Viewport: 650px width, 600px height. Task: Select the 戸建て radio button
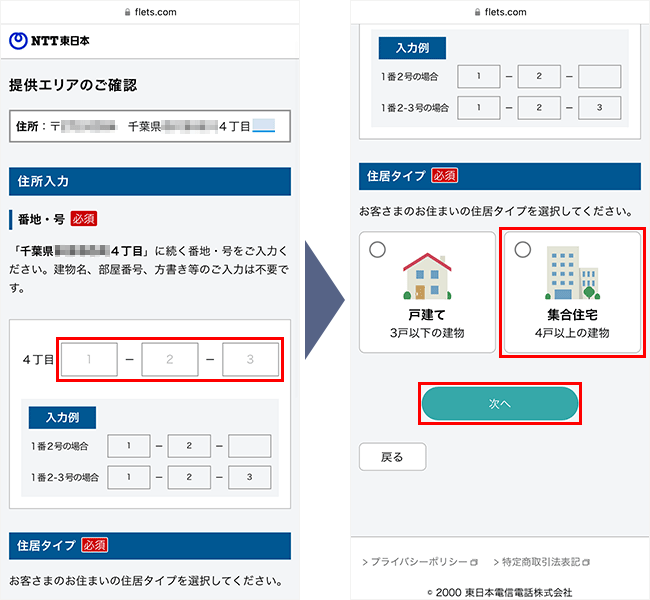(377, 250)
